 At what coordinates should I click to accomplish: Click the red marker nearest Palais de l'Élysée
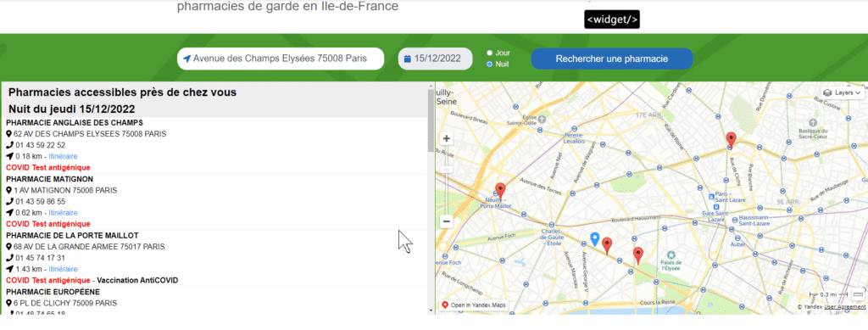638,255
